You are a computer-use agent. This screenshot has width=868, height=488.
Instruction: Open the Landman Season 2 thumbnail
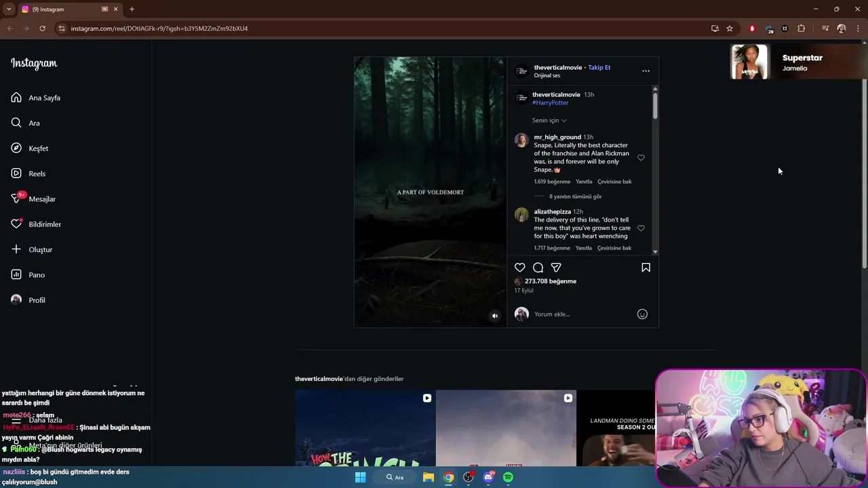[616, 428]
